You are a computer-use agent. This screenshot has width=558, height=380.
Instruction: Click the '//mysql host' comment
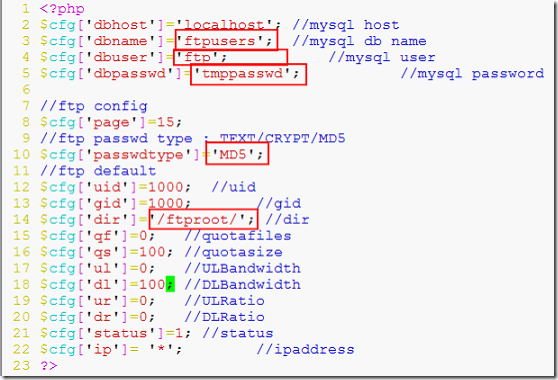(x=346, y=25)
